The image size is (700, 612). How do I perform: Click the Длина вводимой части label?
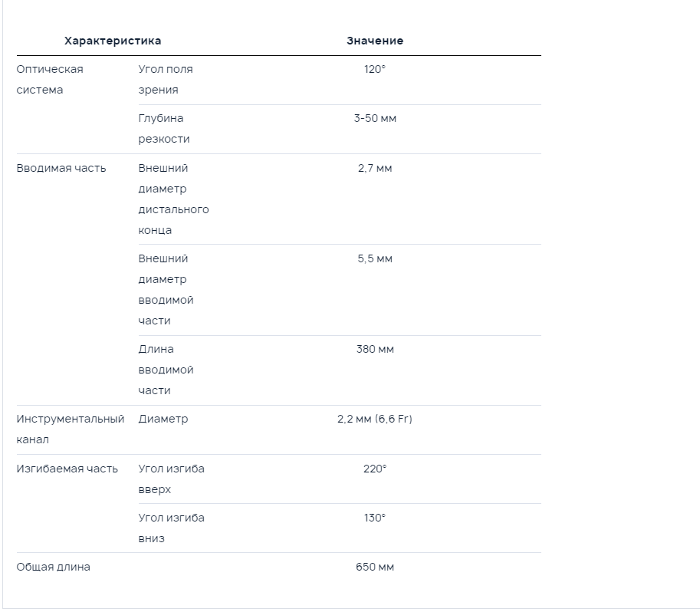pos(166,370)
